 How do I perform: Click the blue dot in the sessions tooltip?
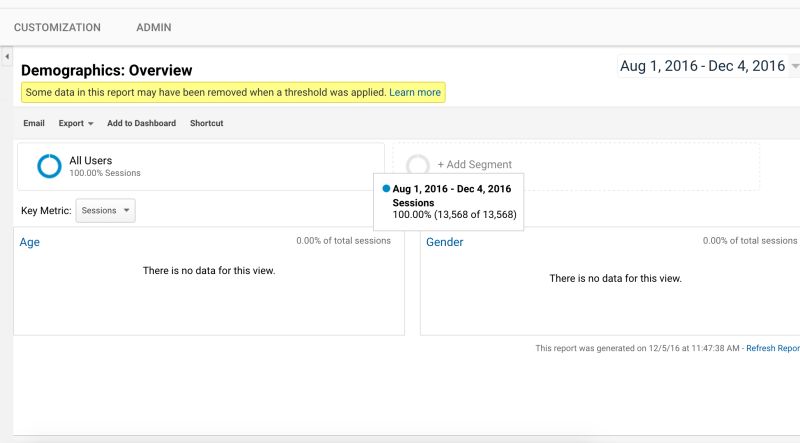coord(386,188)
